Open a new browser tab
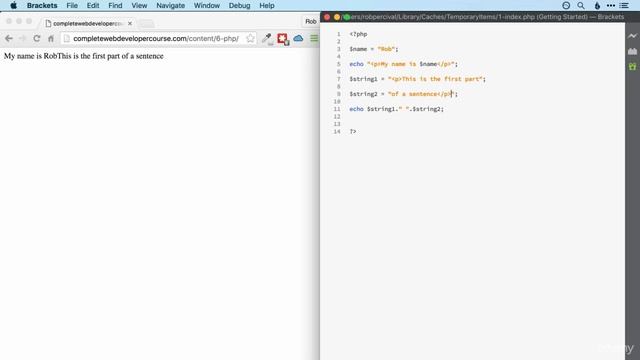640x360 pixels. [x=147, y=24]
